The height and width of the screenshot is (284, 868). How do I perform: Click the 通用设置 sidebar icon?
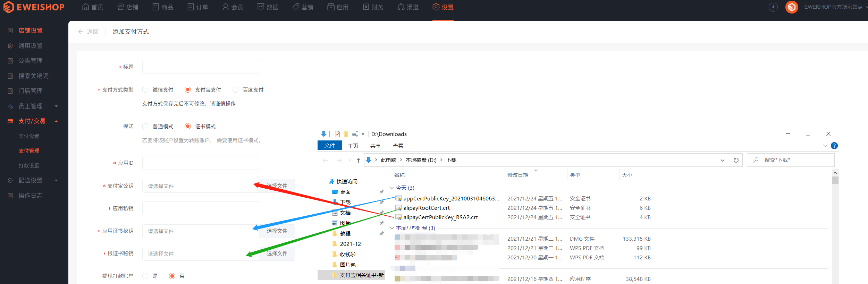tap(10, 46)
